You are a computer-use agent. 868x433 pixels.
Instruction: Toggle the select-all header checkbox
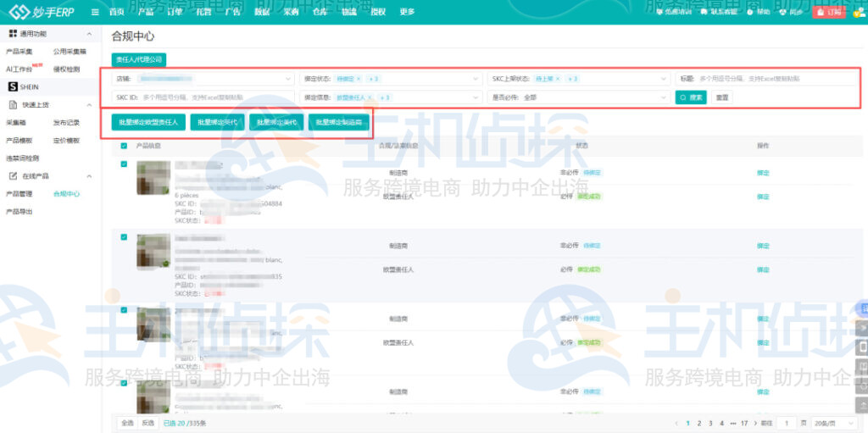pyautogui.click(x=124, y=146)
